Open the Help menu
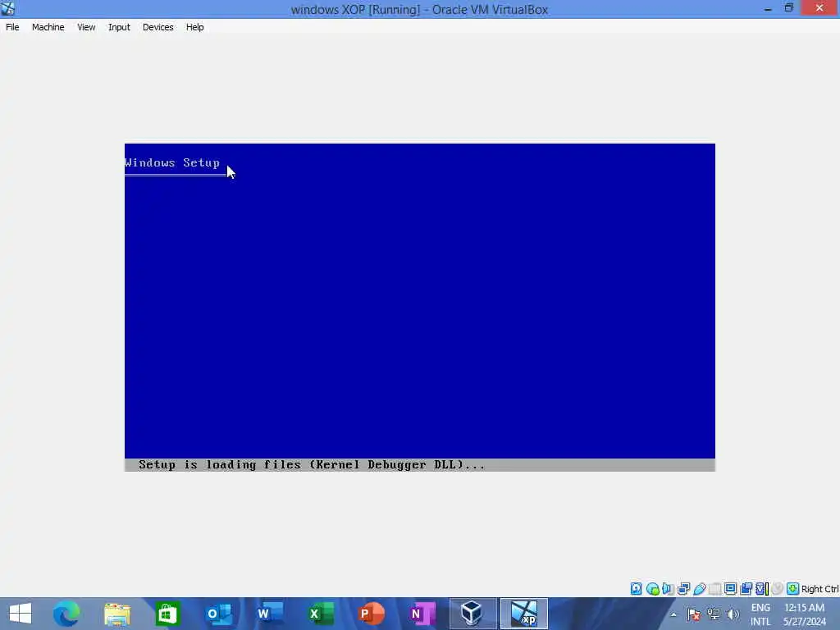 (x=195, y=27)
